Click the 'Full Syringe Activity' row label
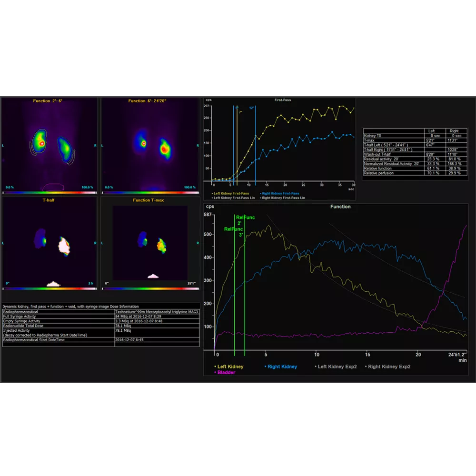The image size is (476, 476). coord(20,317)
